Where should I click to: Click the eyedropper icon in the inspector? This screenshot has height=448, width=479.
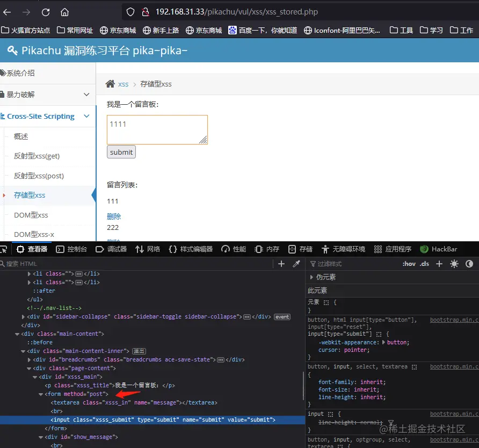pos(296,264)
